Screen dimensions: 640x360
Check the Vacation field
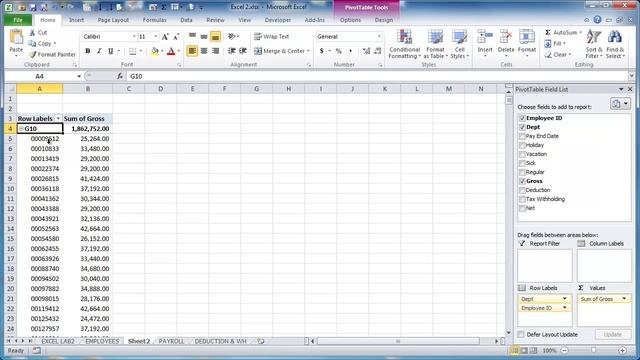(522, 154)
